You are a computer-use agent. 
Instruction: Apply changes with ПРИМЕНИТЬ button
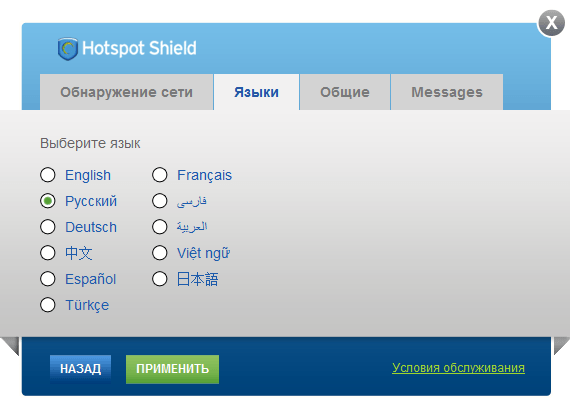click(x=172, y=369)
